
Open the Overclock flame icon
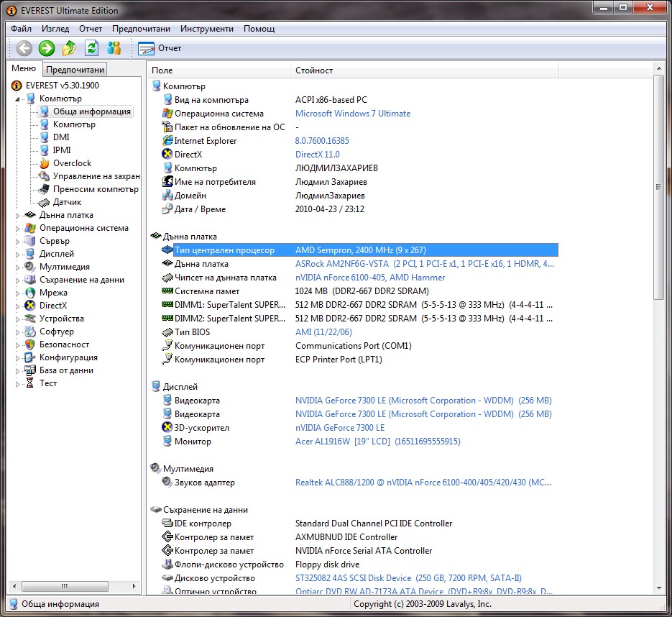point(45,163)
